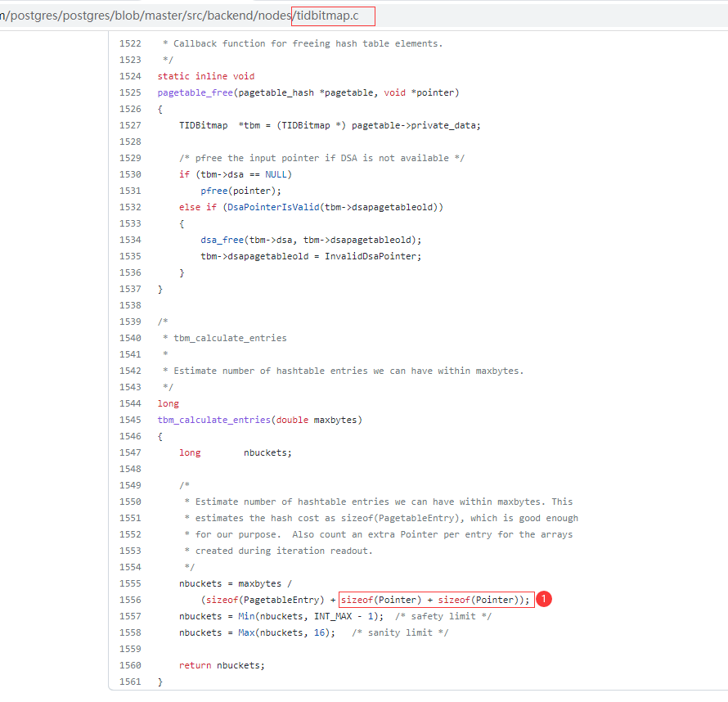Click Min(nbuckets, INT_MAX - 1) call

(x=308, y=616)
